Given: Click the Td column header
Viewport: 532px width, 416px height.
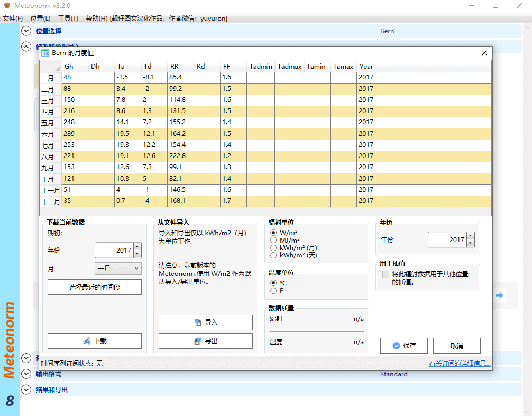Looking at the screenshot, I should coord(154,67).
